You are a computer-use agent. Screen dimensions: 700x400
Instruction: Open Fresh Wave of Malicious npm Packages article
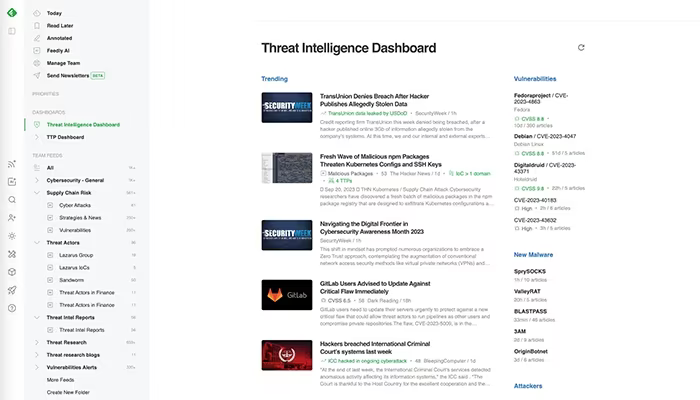click(x=380, y=161)
